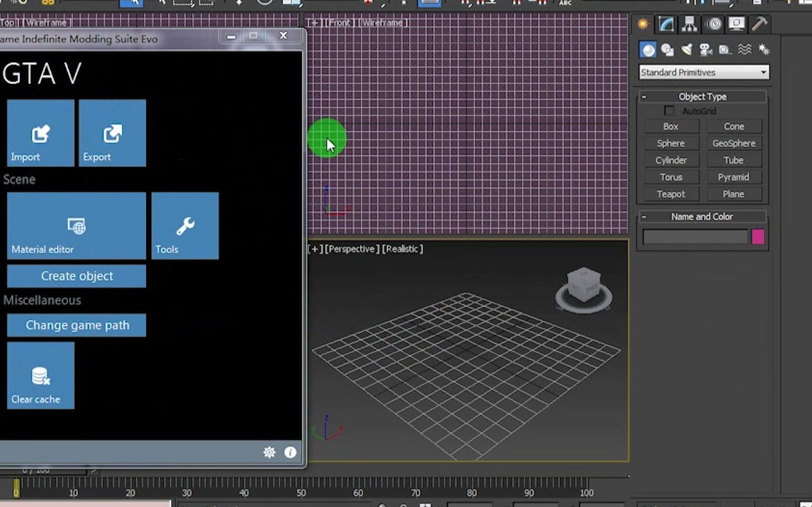812x507 pixels.
Task: Click the Box primitive button
Action: pos(671,127)
